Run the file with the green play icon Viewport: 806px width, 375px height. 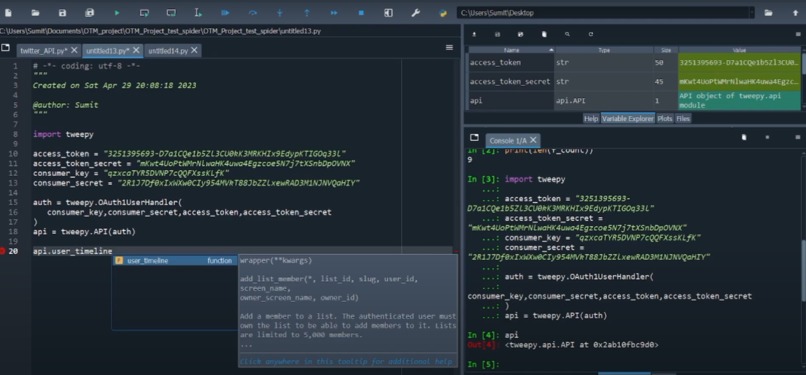[x=117, y=12]
